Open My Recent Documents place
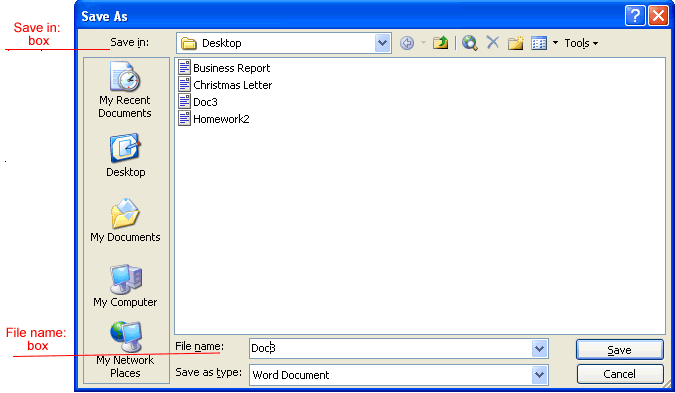 (x=125, y=90)
